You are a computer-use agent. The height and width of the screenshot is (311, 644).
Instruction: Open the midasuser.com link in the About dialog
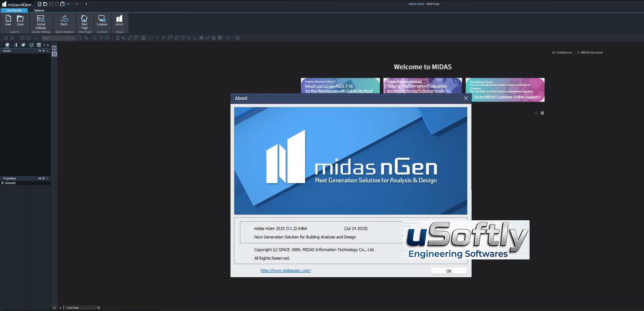[x=285, y=271]
